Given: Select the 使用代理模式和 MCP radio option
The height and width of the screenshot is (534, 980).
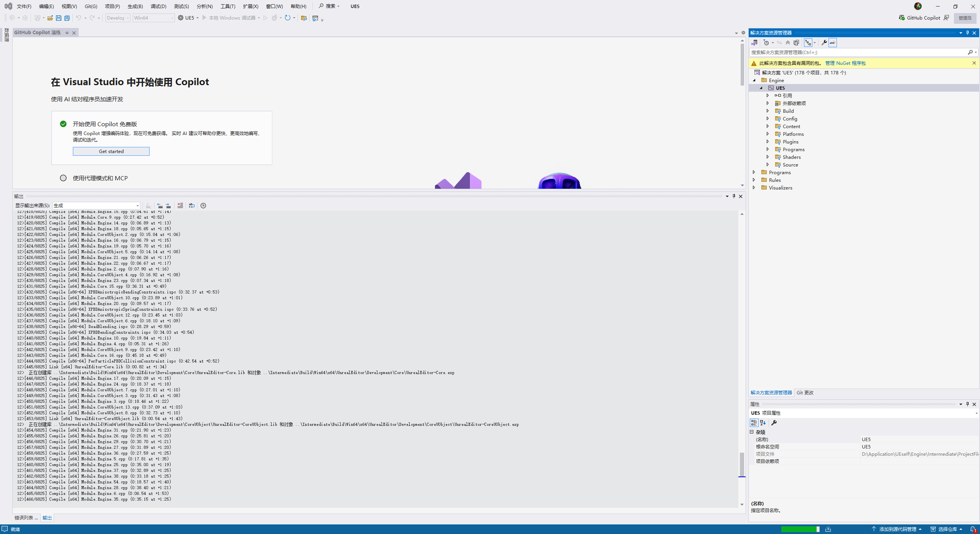Looking at the screenshot, I should 63,178.
